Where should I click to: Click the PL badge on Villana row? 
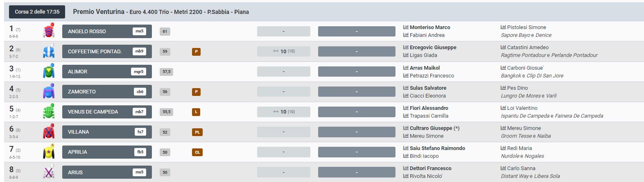point(197,132)
